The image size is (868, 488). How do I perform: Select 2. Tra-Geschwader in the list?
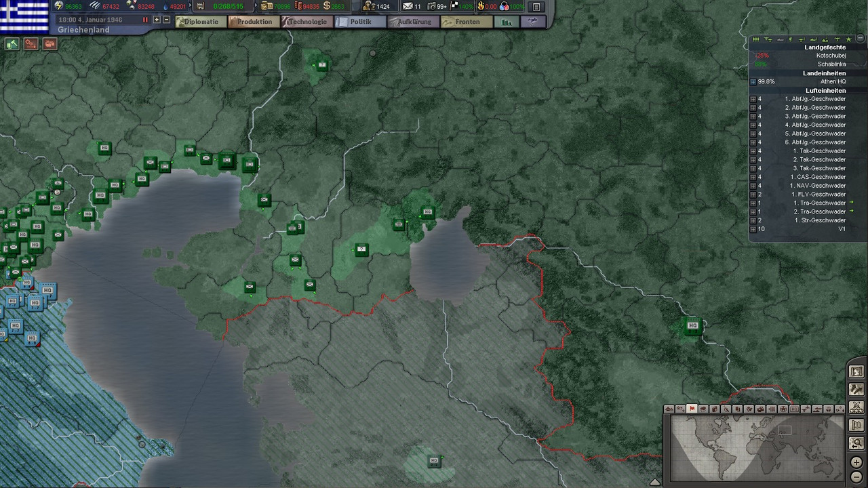(x=820, y=211)
